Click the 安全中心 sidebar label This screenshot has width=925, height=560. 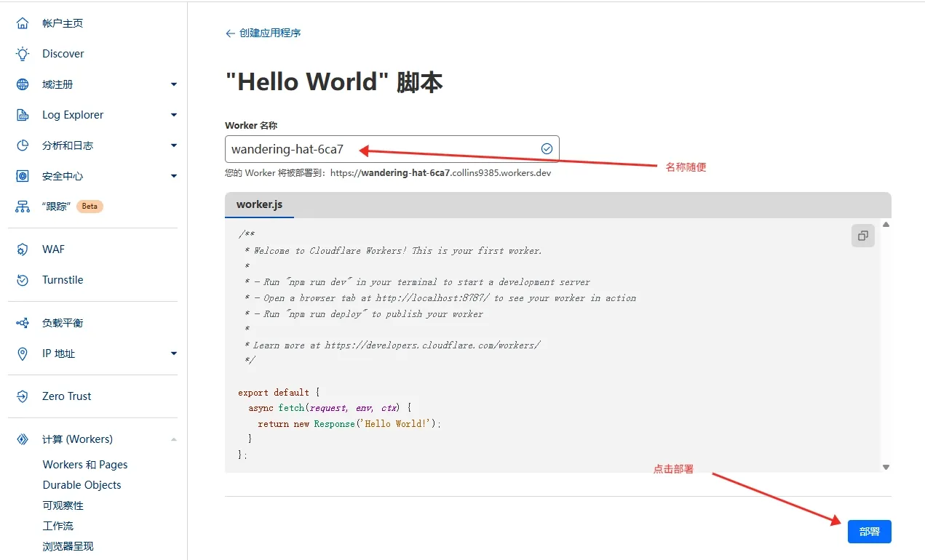tap(63, 176)
